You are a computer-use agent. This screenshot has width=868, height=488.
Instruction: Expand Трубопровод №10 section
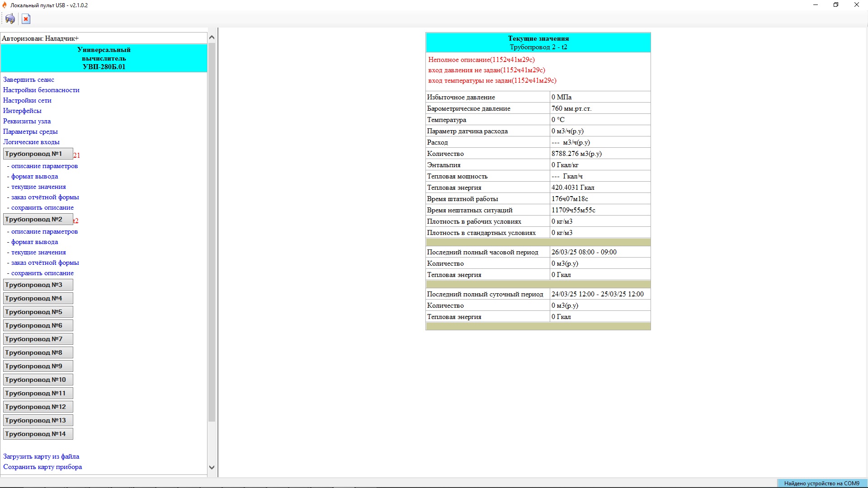tap(38, 380)
